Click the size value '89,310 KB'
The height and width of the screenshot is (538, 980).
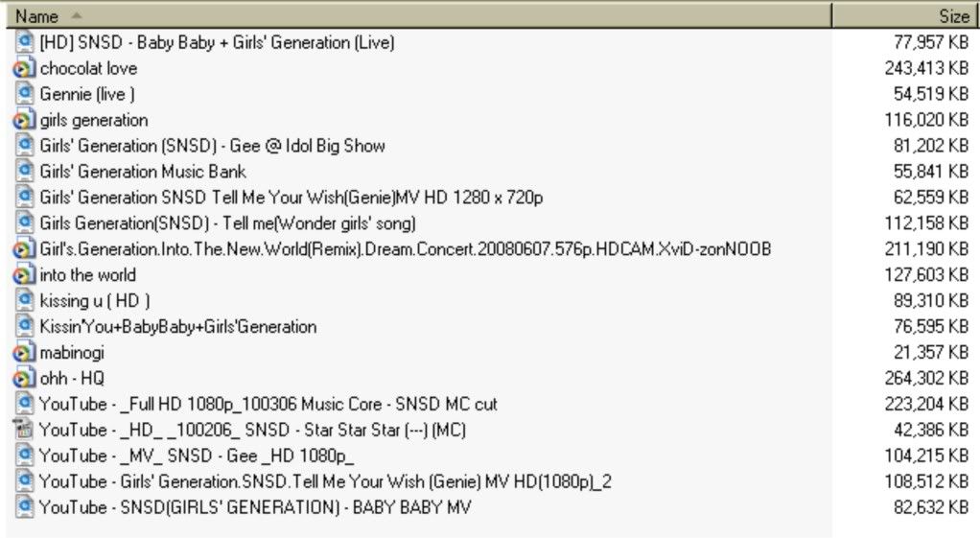[931, 300]
